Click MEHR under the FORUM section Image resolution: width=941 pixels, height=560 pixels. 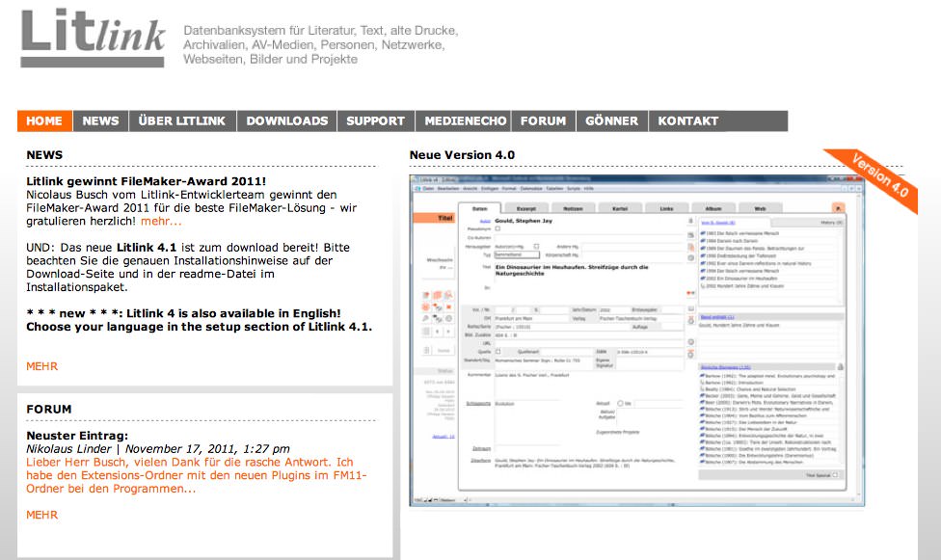click(x=42, y=515)
